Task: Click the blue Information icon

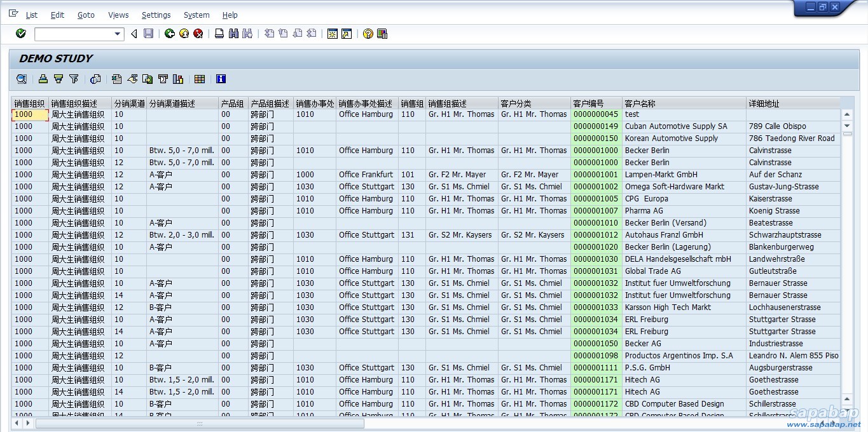Action: [x=221, y=79]
